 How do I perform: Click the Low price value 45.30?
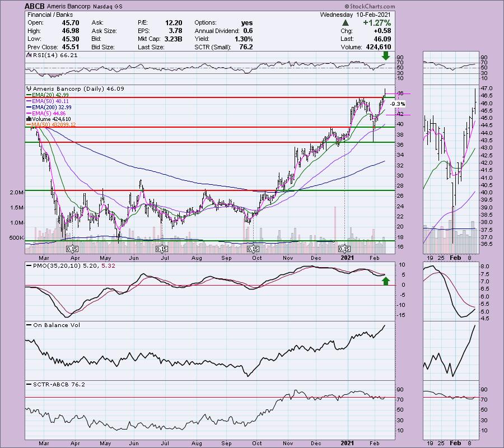click(71, 39)
